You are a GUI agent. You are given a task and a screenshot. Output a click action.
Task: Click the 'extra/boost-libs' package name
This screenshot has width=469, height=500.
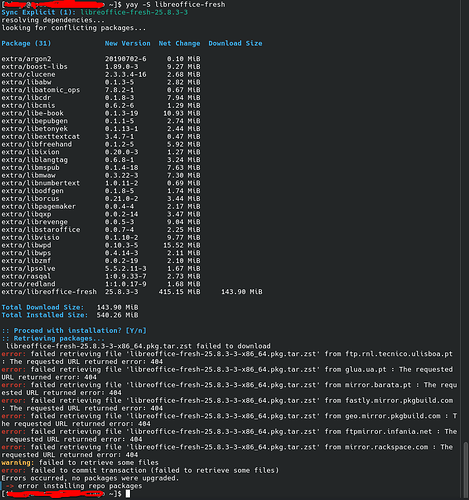(x=34, y=67)
